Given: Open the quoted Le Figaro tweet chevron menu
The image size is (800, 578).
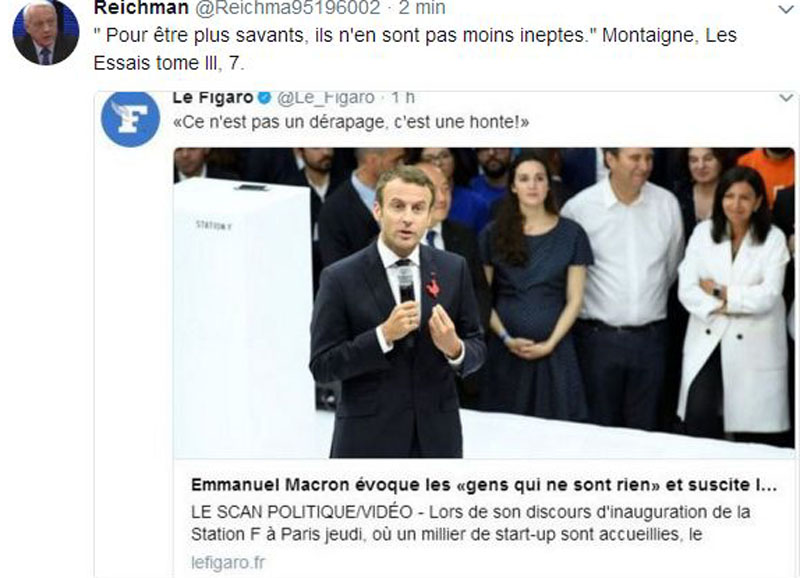Looking at the screenshot, I should point(786,97).
